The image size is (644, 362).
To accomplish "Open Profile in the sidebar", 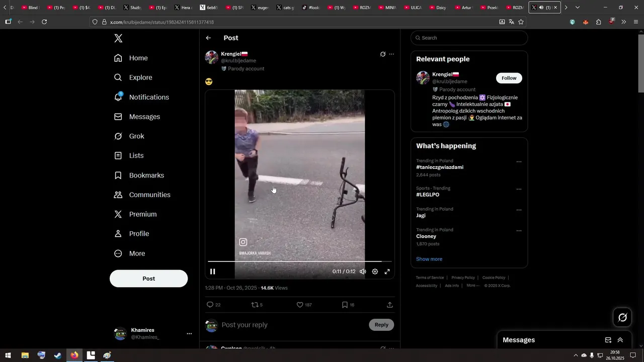I will pos(131,234).
